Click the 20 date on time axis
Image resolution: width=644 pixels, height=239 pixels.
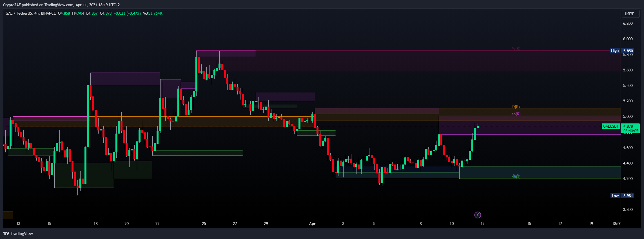pos(127,224)
